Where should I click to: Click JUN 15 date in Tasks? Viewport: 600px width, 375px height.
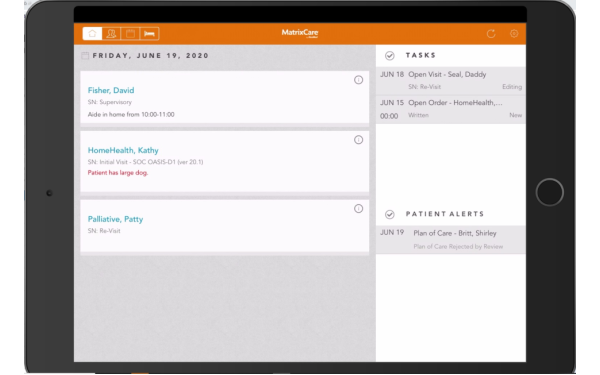pos(392,103)
